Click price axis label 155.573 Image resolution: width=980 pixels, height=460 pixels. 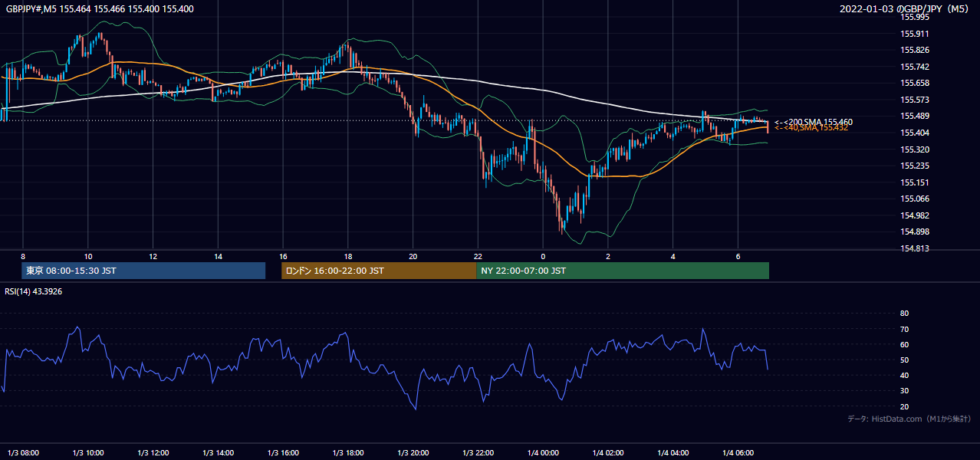tap(916, 100)
